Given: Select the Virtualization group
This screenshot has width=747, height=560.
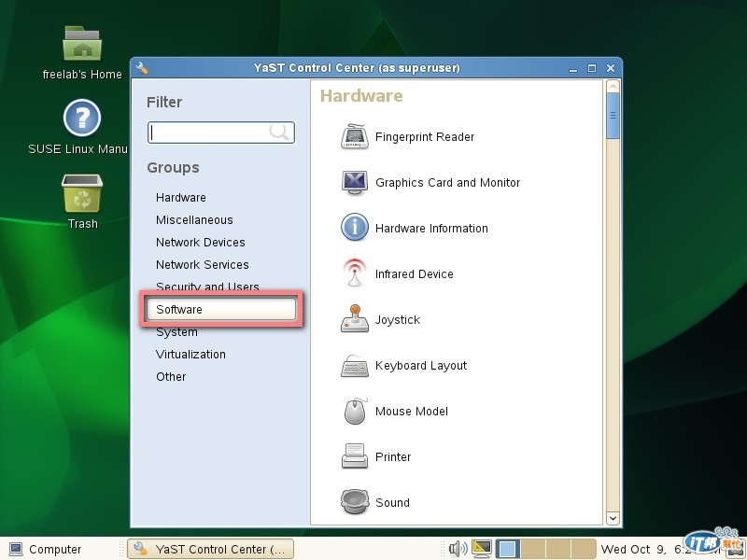Looking at the screenshot, I should tap(190, 355).
